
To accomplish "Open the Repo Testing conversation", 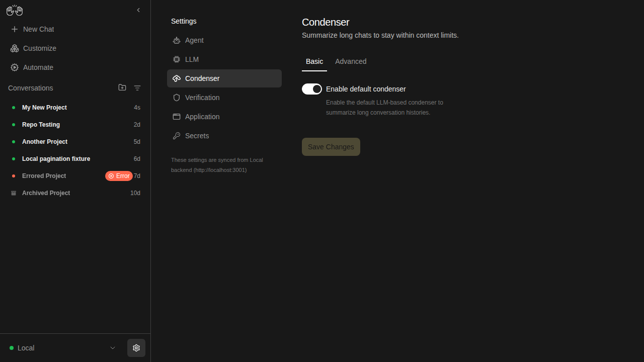I will (x=75, y=125).
